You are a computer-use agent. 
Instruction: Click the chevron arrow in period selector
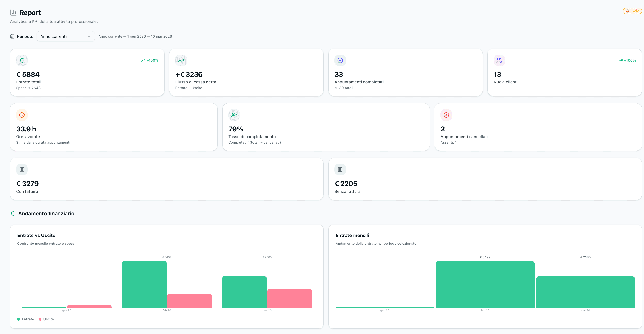[89, 36]
